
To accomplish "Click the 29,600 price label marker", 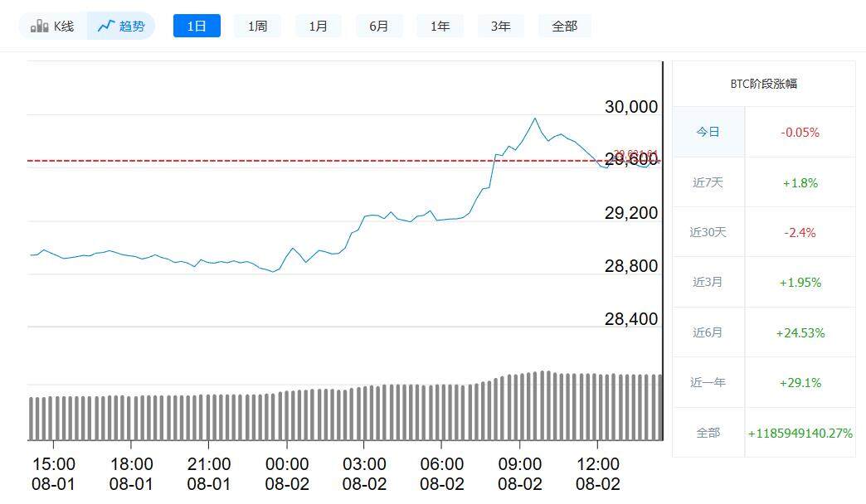I will pyautogui.click(x=634, y=158).
